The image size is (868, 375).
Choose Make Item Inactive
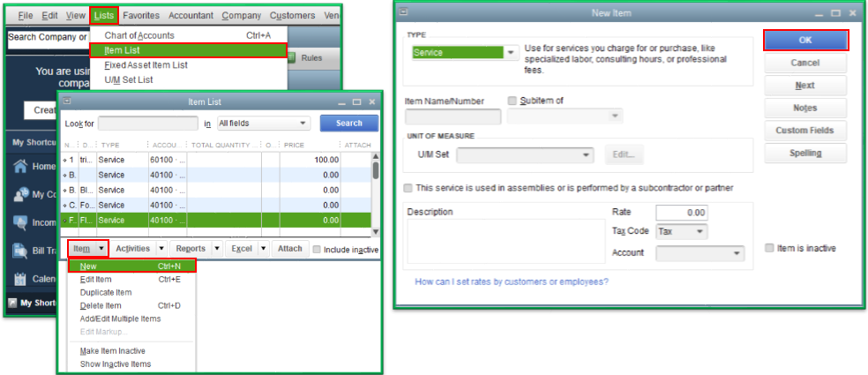[132, 351]
